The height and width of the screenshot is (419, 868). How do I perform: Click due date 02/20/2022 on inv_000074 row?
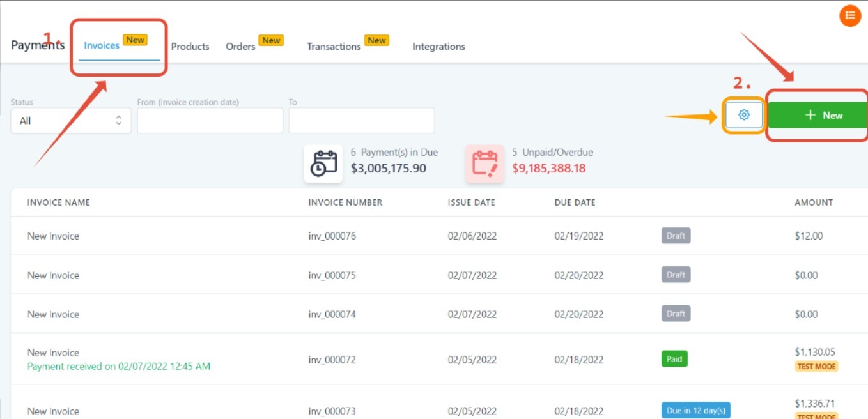(x=579, y=315)
